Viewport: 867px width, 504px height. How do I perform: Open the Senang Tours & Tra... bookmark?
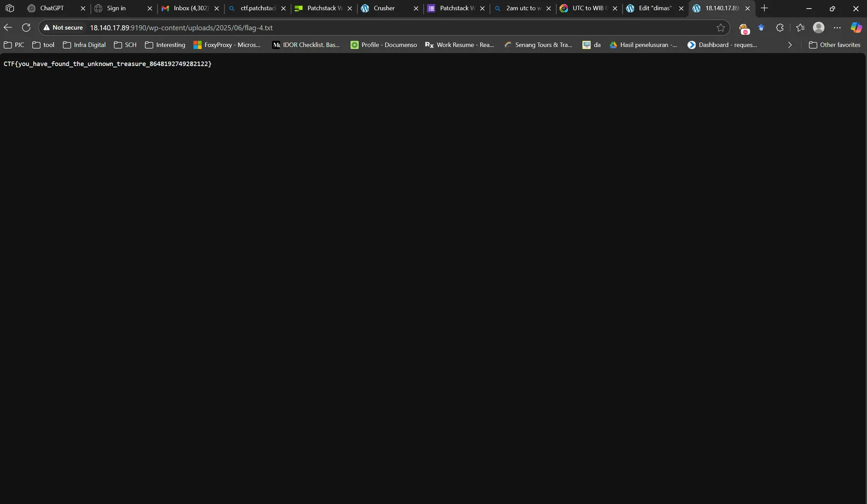[x=538, y=45]
